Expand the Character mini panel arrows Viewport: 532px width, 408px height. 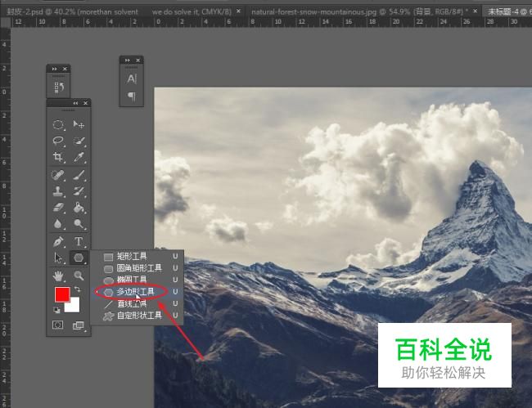click(127, 61)
